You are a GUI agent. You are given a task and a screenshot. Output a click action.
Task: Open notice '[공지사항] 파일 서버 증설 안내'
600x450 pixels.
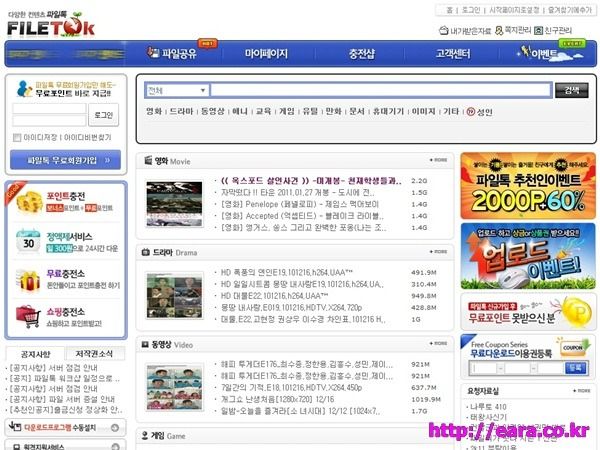point(62,399)
